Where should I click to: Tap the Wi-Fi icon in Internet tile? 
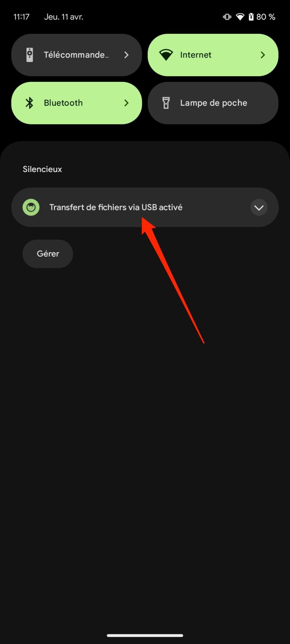(166, 55)
